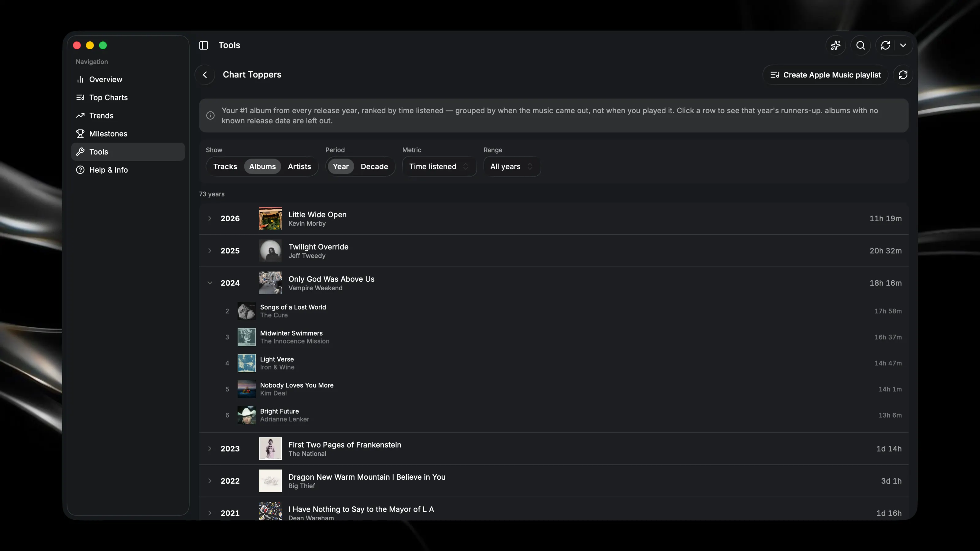Open Milestones in navigation
The image size is (980, 551).
coord(128,133)
